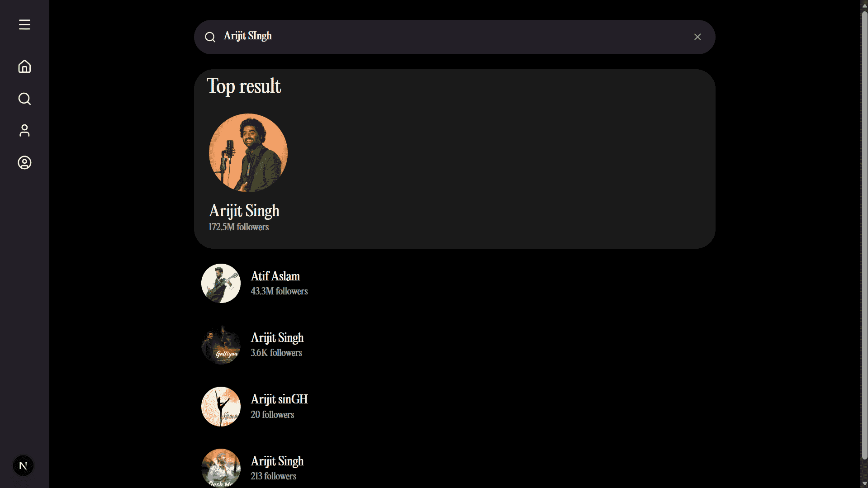Open Arijit Singh with 3.6K followers
Screen dimensions: 868x488
[x=277, y=338]
